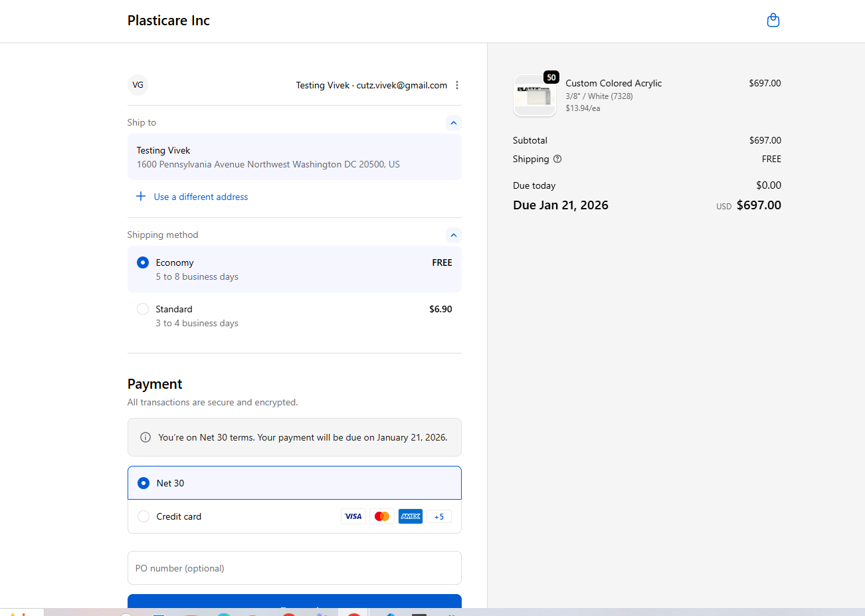
Task: Select Economy shipping radio button
Action: (x=143, y=262)
